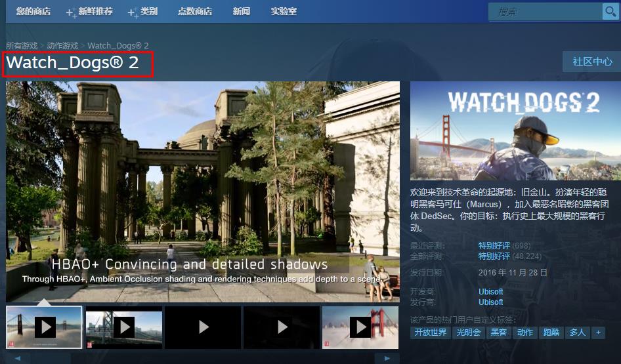Select the 黑客 tag
This screenshot has height=364, width=621.
point(499,333)
